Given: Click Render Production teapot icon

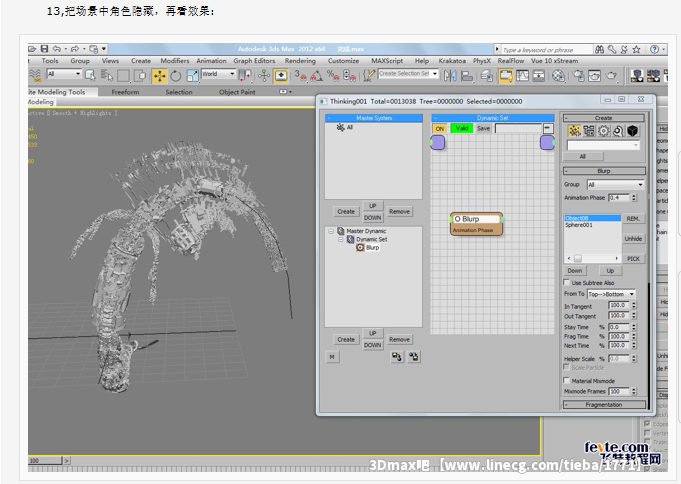Looking at the screenshot, I should (612, 76).
